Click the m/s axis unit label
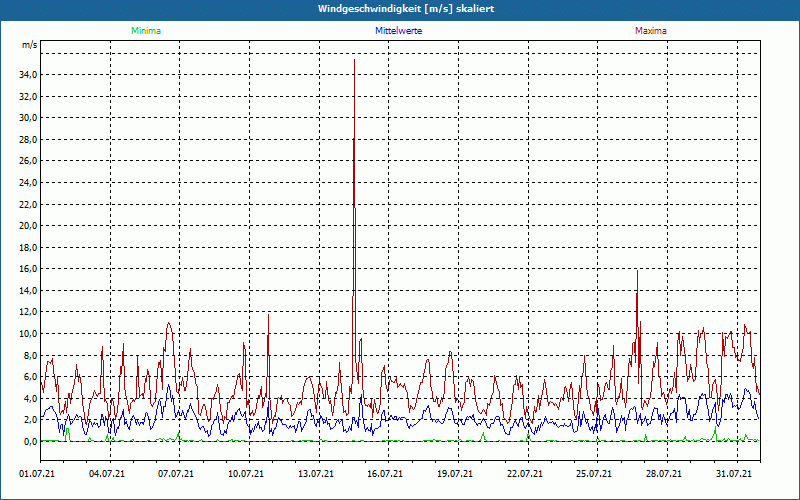The width and height of the screenshot is (800, 500). (x=30, y=45)
